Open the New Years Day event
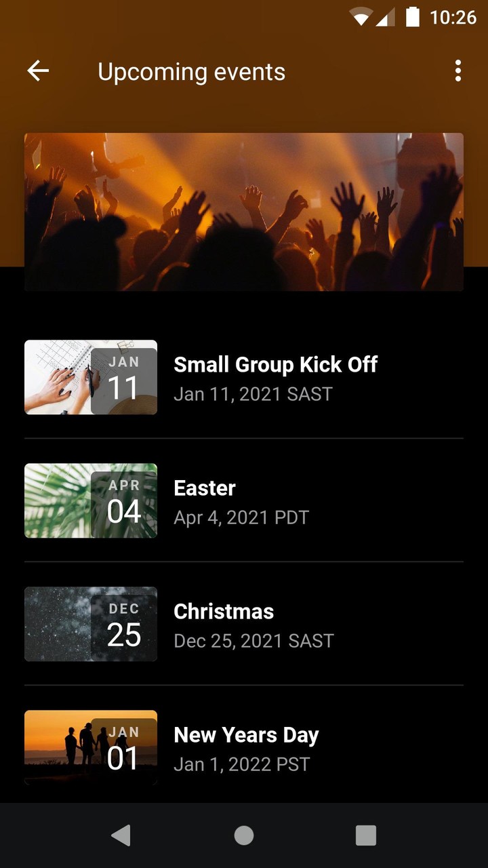The width and height of the screenshot is (488, 868). click(x=246, y=735)
